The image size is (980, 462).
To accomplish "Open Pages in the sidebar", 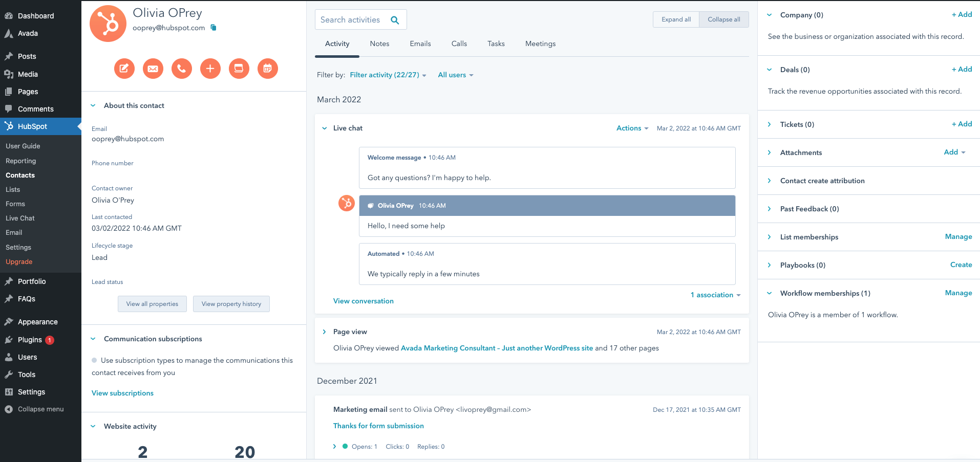I will point(40,92).
